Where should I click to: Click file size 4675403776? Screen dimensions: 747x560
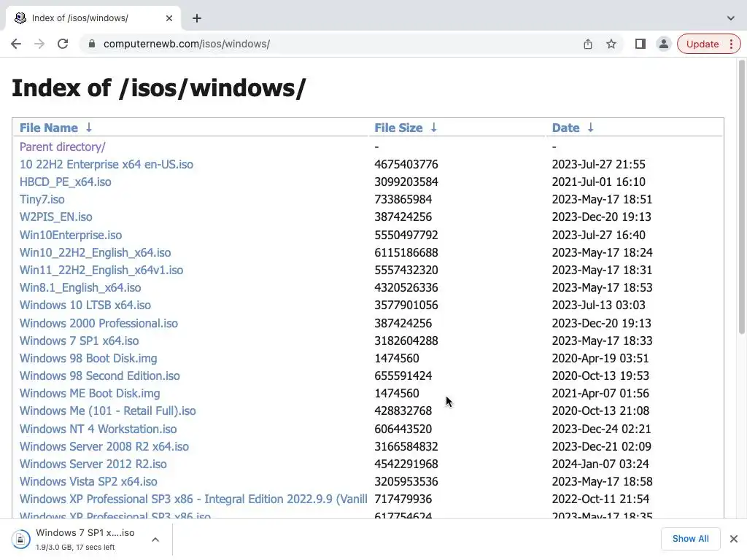coord(406,164)
